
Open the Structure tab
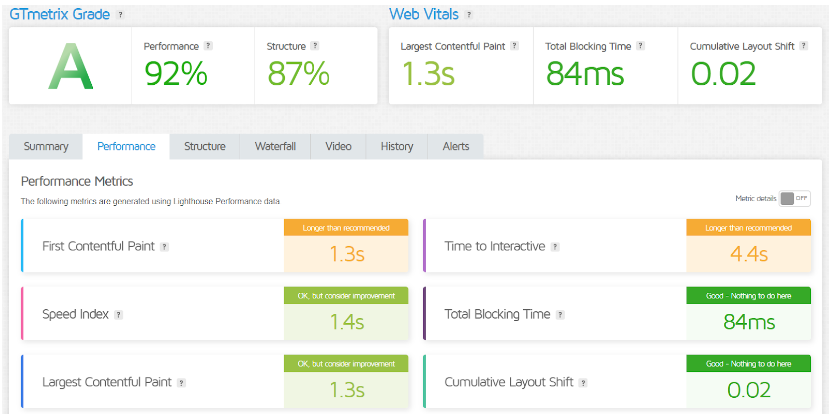pyautogui.click(x=205, y=147)
